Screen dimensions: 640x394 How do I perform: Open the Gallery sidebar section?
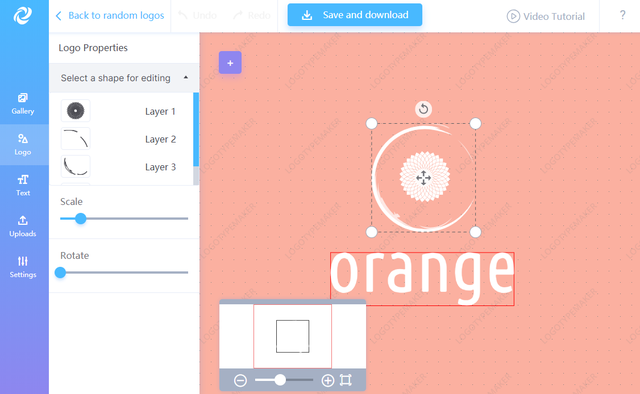[23, 104]
